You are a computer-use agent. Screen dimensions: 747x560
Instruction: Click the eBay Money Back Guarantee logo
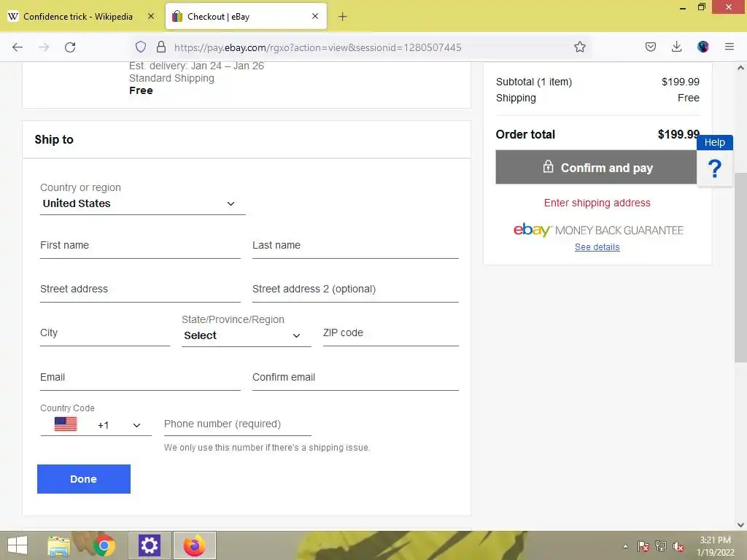(598, 230)
